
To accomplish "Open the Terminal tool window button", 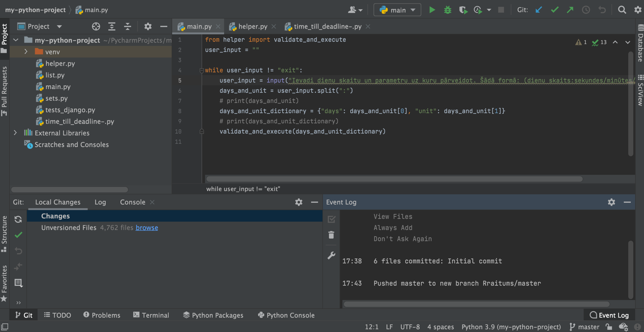I will (151, 315).
